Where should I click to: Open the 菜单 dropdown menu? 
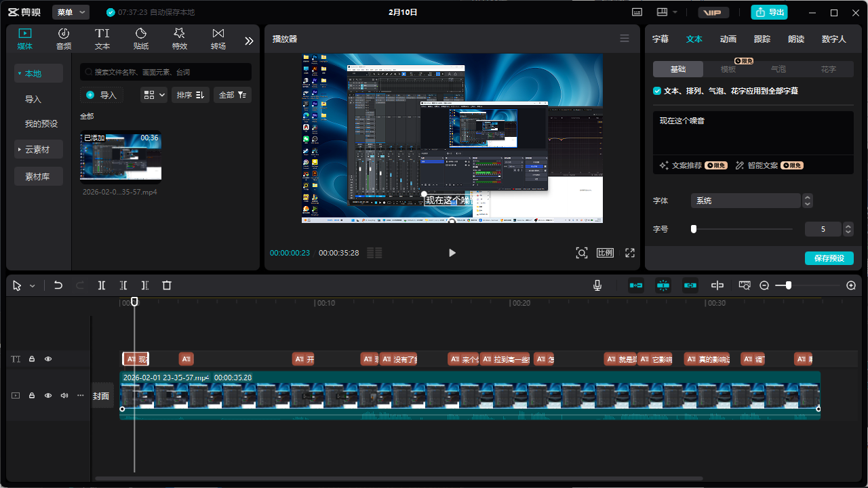pyautogui.click(x=71, y=12)
